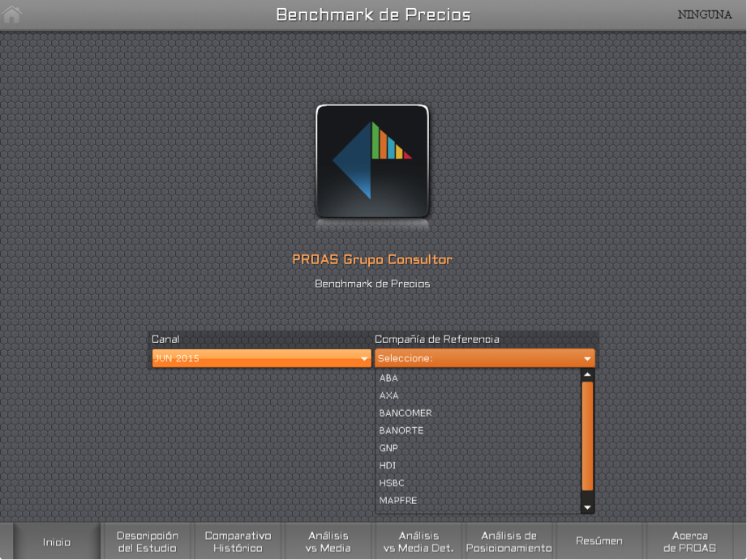
Task: Go to the Comparativo Histórico tab
Action: tap(238, 542)
